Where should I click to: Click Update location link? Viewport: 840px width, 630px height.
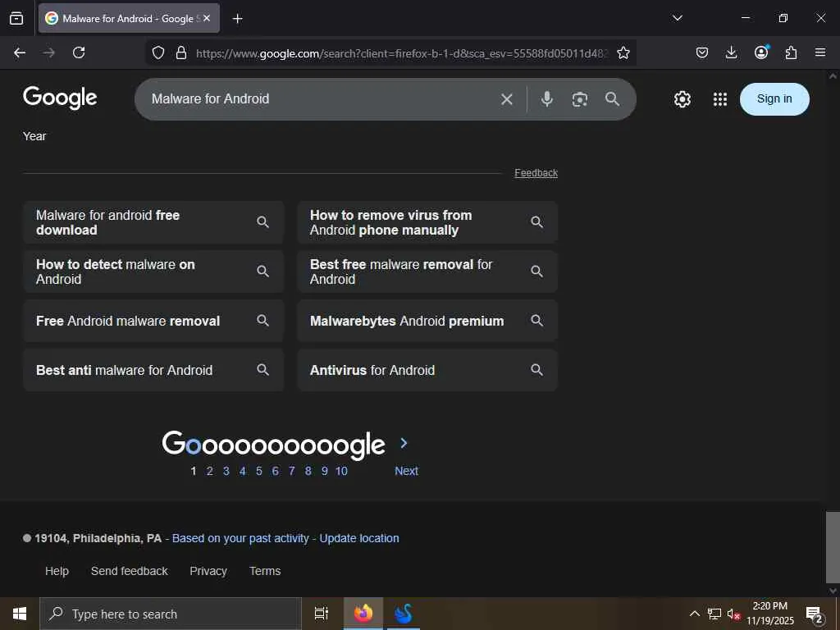click(359, 538)
